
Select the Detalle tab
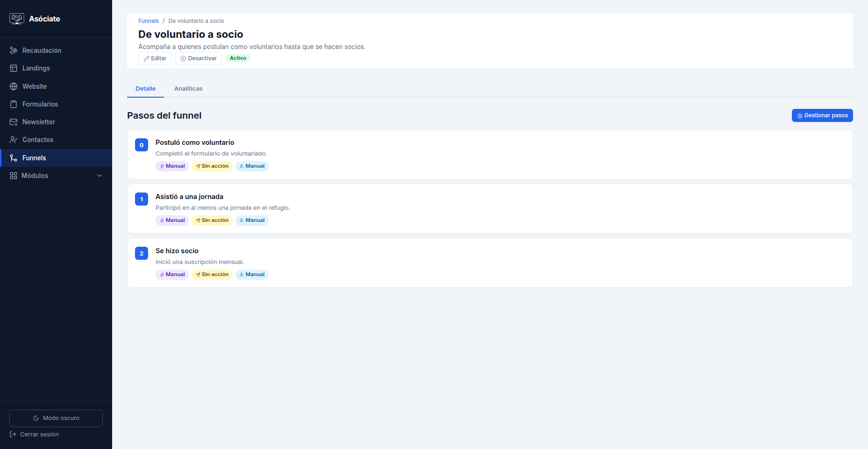(145, 89)
